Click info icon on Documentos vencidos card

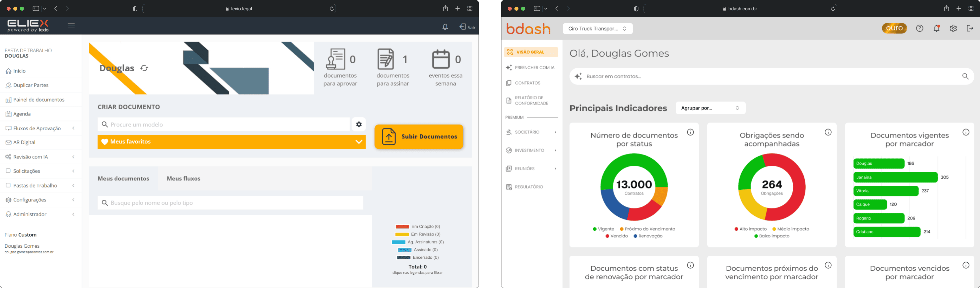pyautogui.click(x=966, y=265)
